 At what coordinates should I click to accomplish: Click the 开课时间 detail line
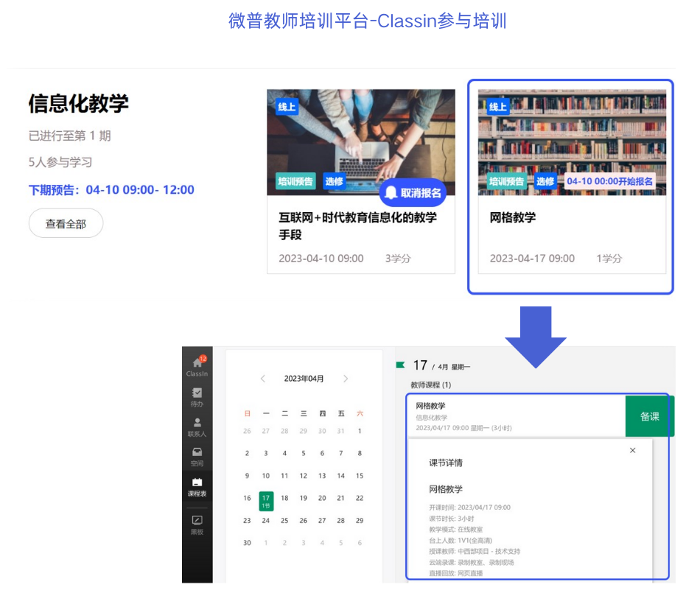pos(469,508)
